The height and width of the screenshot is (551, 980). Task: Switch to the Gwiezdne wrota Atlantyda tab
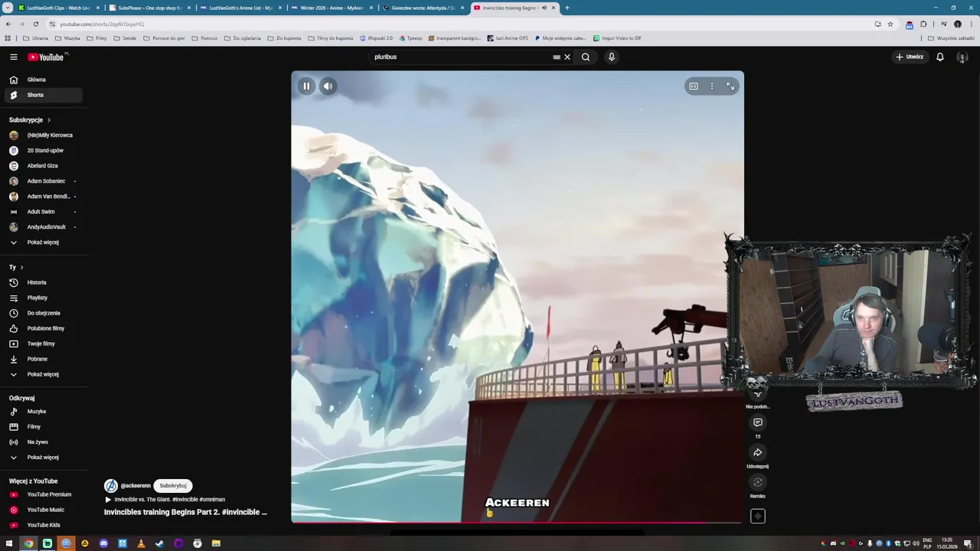point(423,8)
